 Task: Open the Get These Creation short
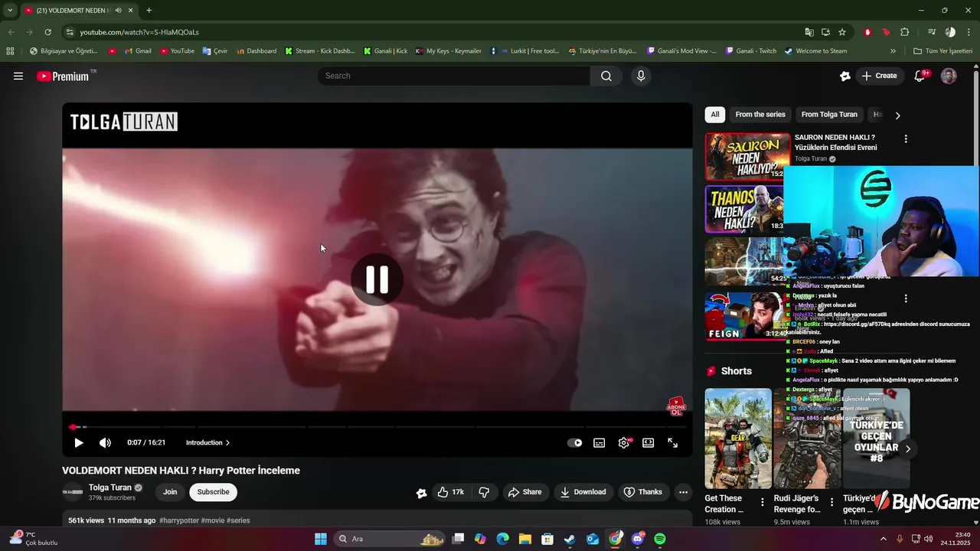738,439
